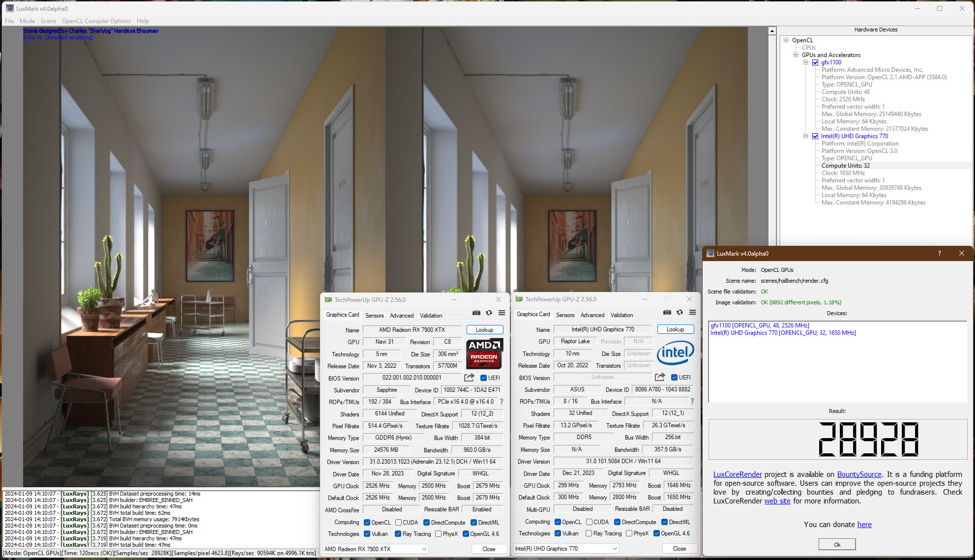975x560 pixels.
Task: Toggle DirectML checkbox in AMD GPU-Z
Action: coord(473,522)
